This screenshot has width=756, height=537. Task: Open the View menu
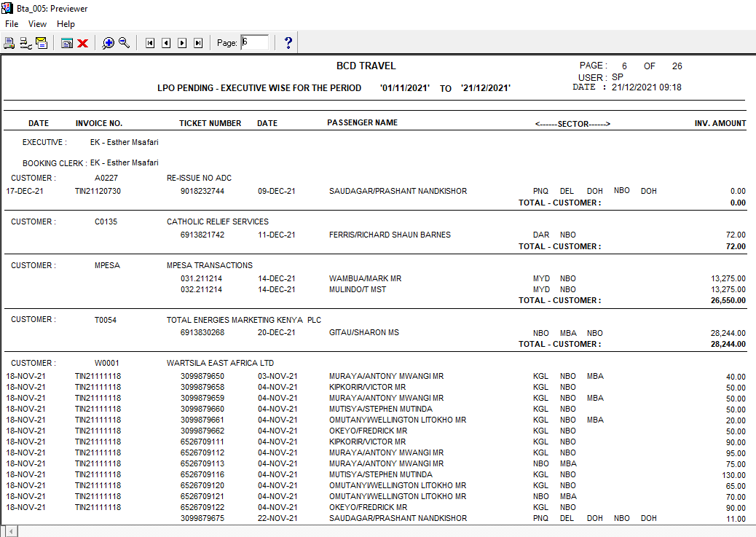[x=37, y=23]
